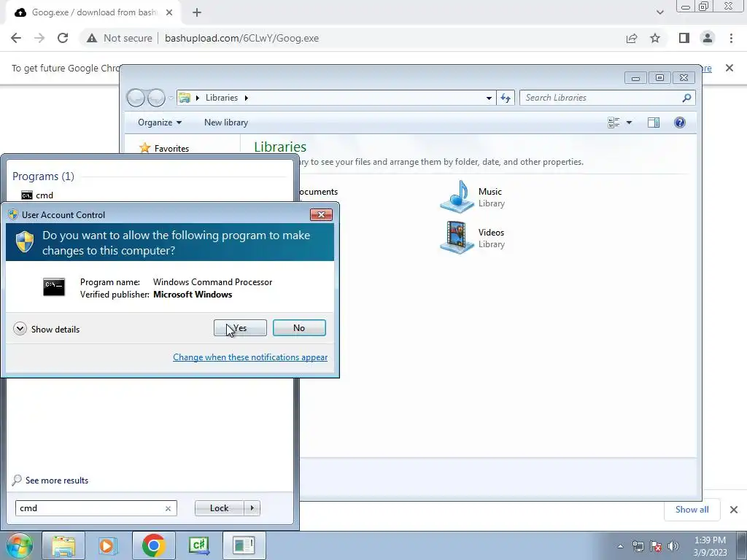This screenshot has height=560, width=747.
Task: Open the network tray icon
Action: tap(638, 546)
